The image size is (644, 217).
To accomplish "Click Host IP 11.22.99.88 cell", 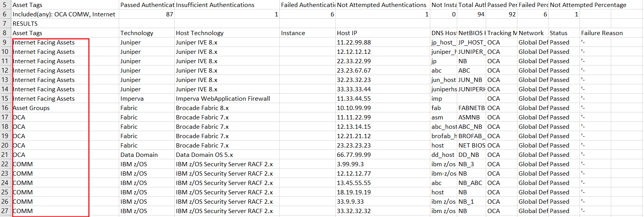I will coord(383,42).
